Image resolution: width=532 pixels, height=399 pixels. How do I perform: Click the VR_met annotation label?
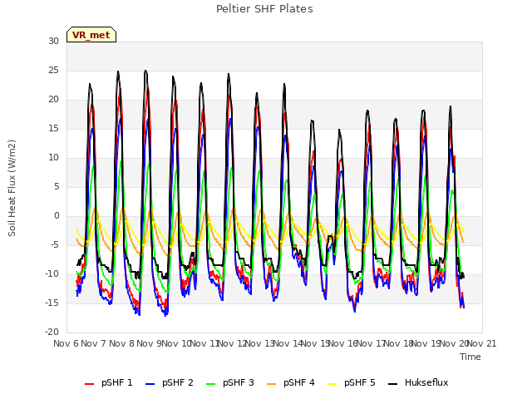coord(91,35)
